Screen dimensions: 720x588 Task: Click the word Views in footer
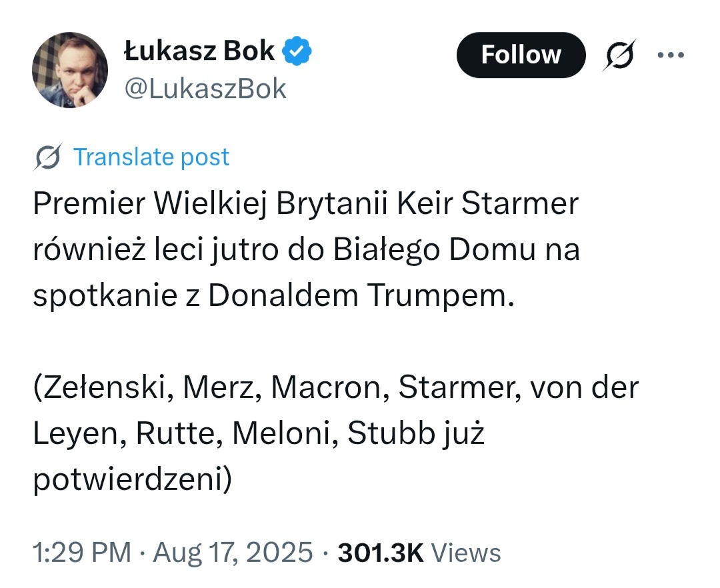(x=466, y=553)
